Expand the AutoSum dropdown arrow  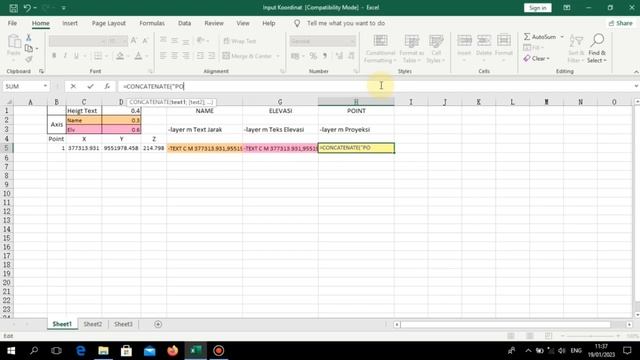click(x=562, y=37)
